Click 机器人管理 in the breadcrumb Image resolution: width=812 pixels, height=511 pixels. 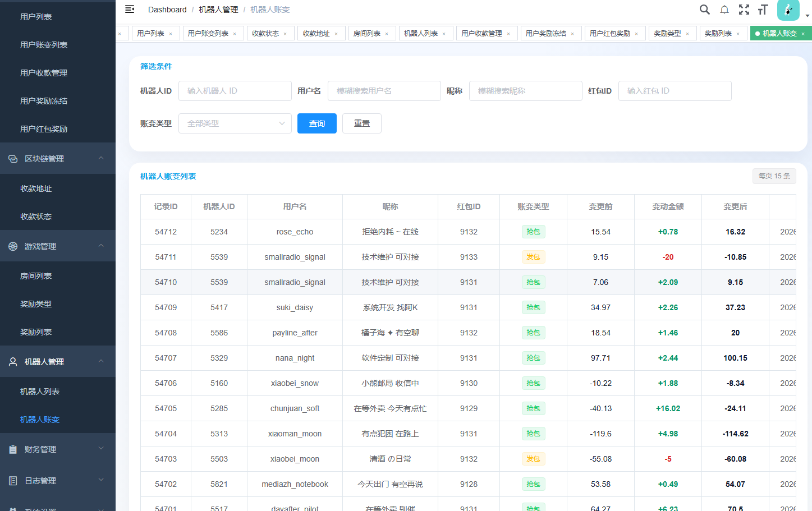click(218, 10)
